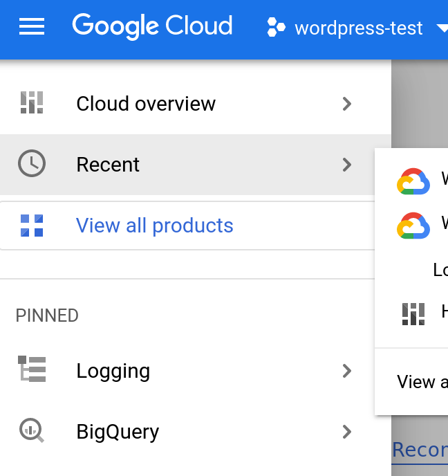448x476 pixels.
Task: Click the Logging icon in pinned list
Action: pyautogui.click(x=32, y=371)
